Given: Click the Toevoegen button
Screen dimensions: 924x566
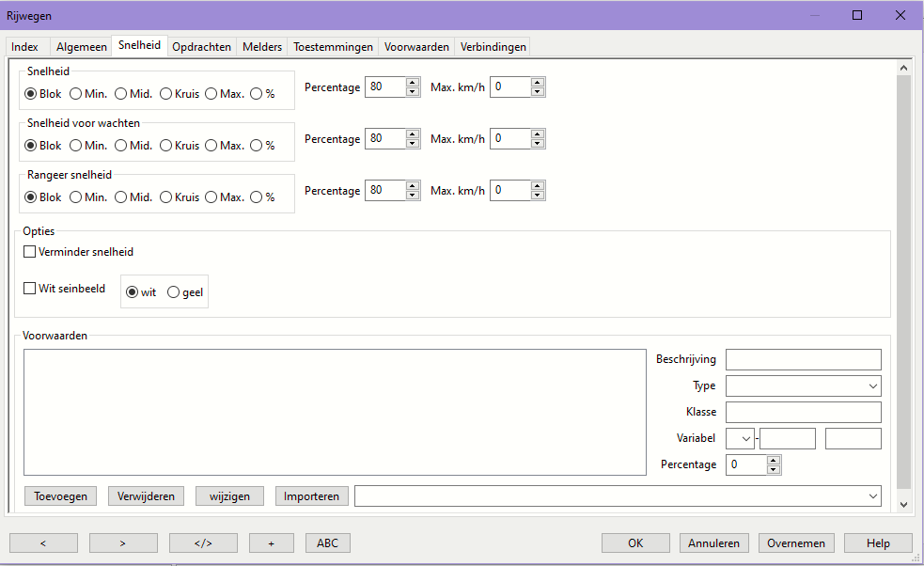Looking at the screenshot, I should pyautogui.click(x=60, y=496).
